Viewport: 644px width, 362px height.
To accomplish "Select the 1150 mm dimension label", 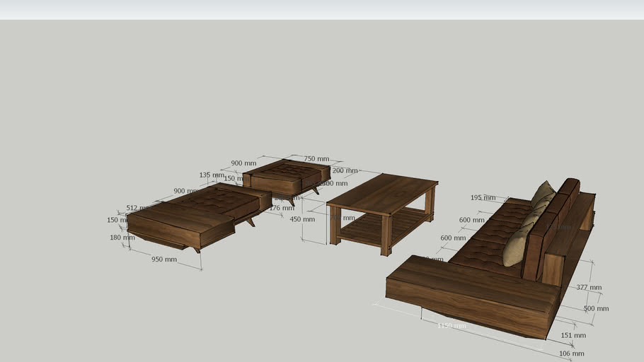I will pos(452,326).
